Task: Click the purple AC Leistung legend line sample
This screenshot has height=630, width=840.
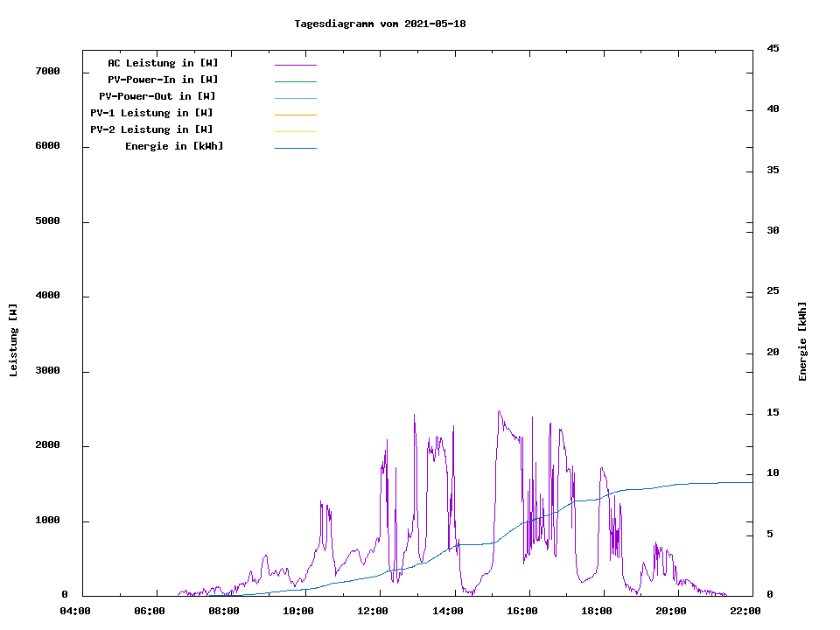Action: (295, 65)
